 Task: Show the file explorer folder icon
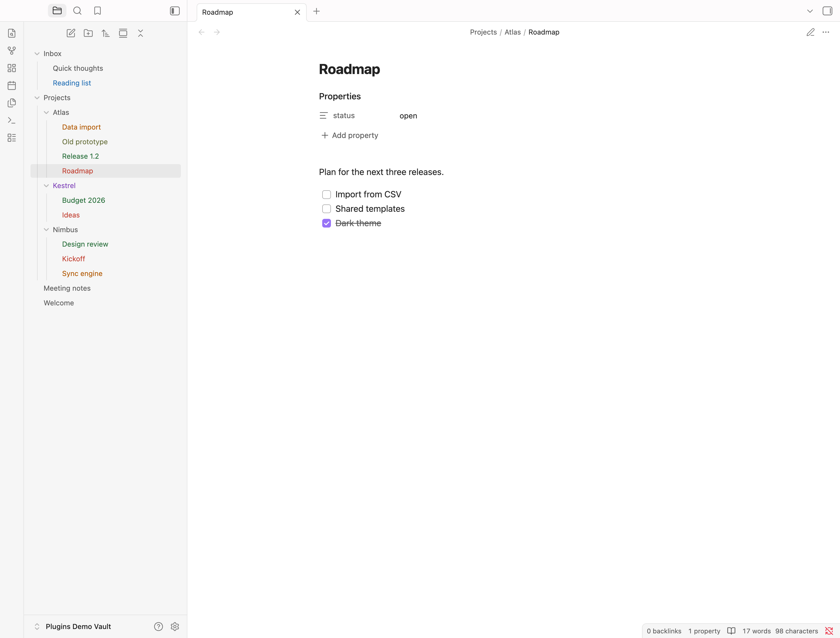tap(57, 11)
